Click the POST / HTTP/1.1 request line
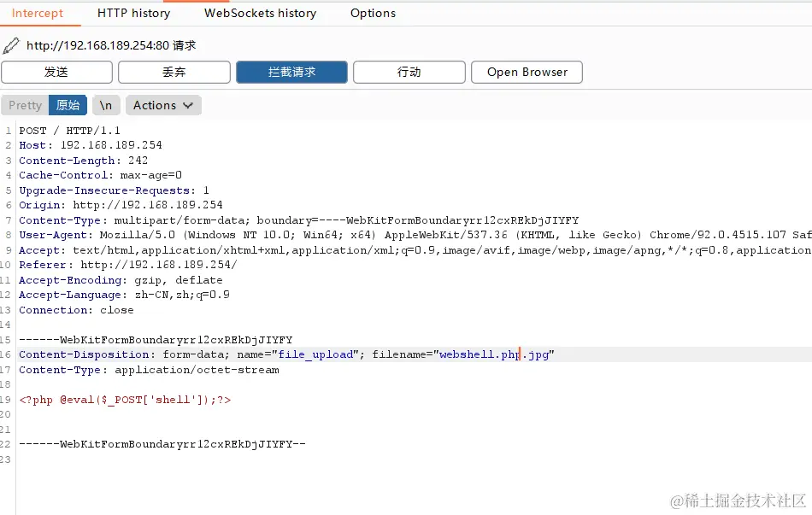812x515 pixels. pos(69,131)
